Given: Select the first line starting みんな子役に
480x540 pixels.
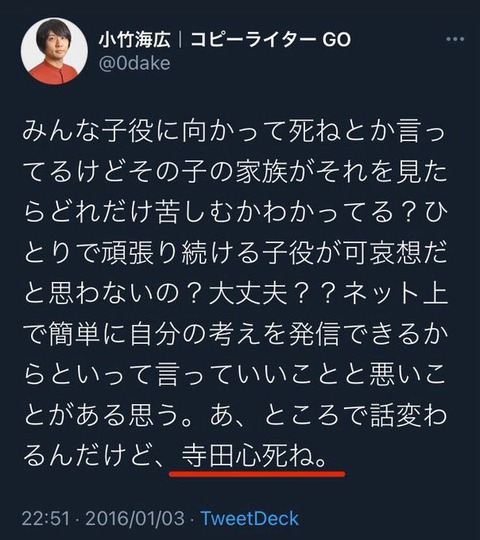Looking at the screenshot, I should pos(234,131).
